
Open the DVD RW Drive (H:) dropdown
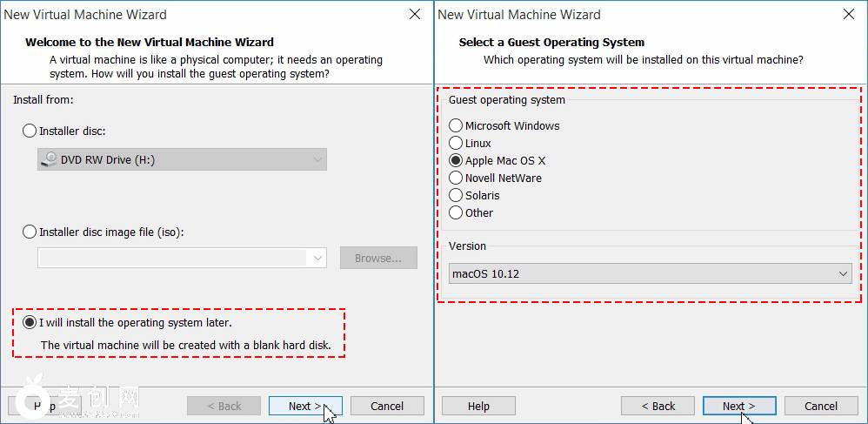(182, 160)
